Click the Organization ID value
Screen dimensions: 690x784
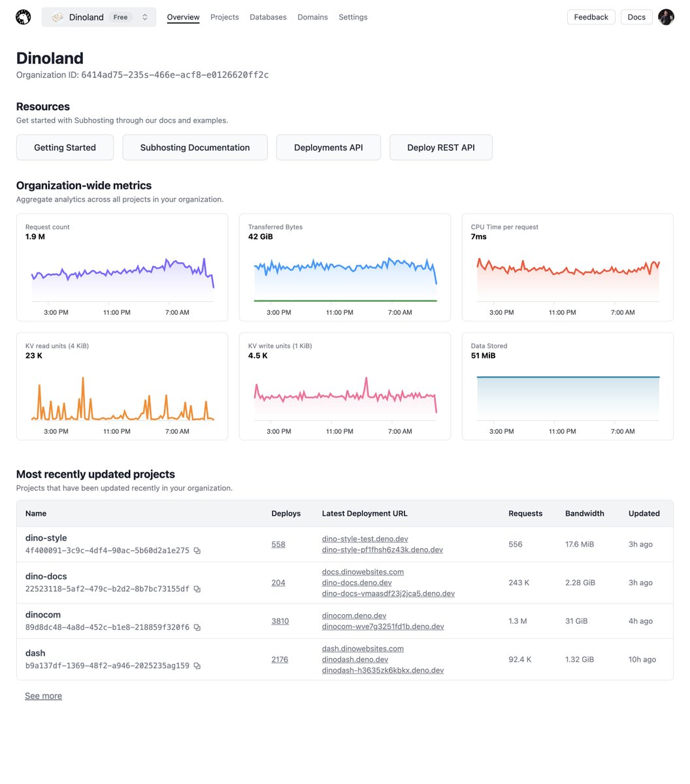174,75
